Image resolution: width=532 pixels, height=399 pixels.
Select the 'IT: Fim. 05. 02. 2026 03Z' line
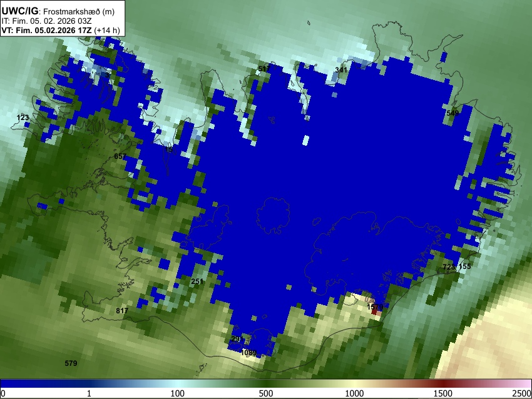pos(46,21)
